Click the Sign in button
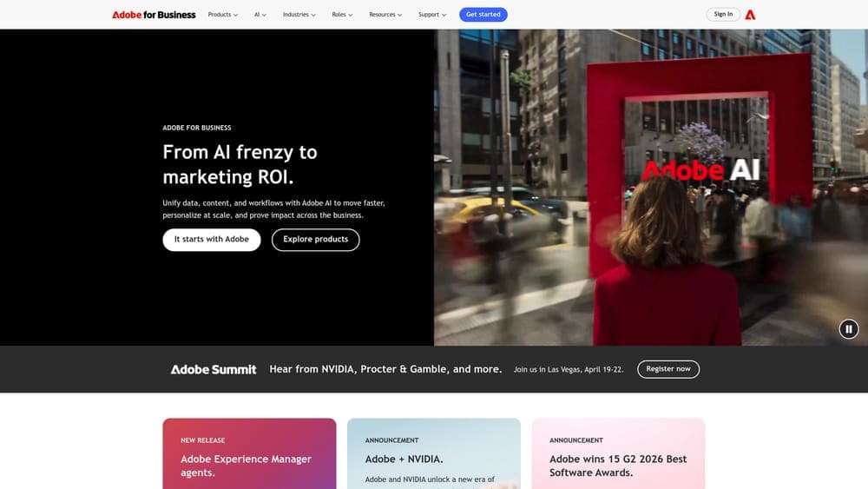 723,15
